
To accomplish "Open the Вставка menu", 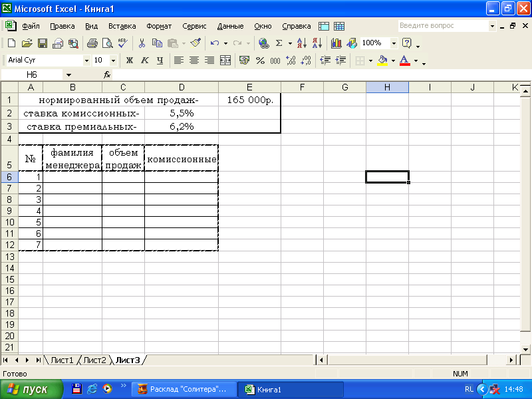I will click(x=122, y=26).
